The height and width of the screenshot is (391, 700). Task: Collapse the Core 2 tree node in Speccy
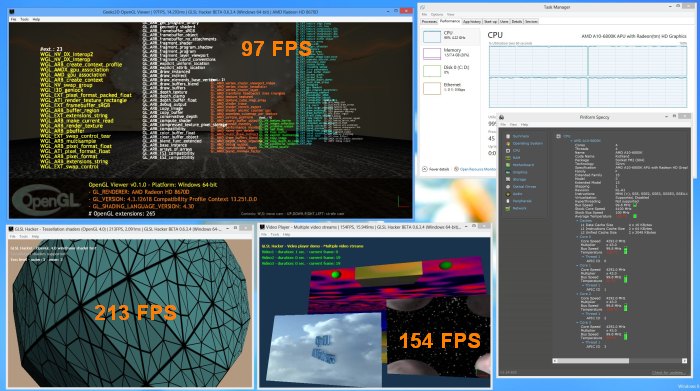(577, 294)
